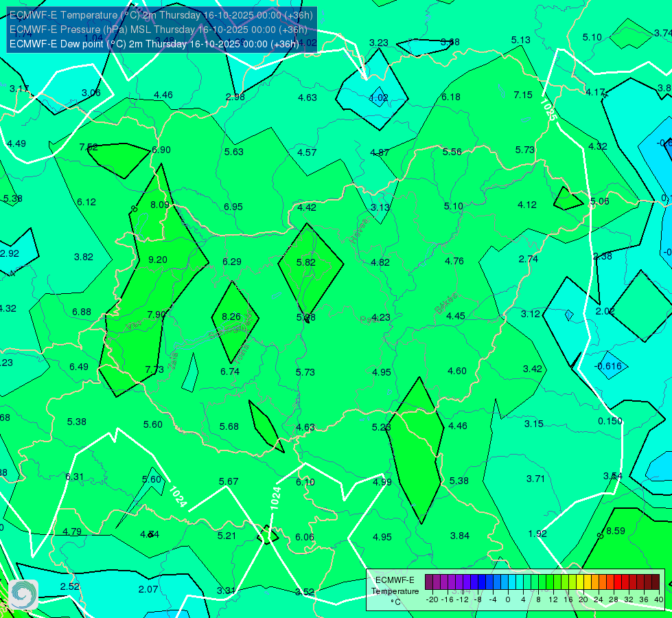Click the legend title 'ECMWF-E Temperature'
672x618 pixels.
coord(395,586)
